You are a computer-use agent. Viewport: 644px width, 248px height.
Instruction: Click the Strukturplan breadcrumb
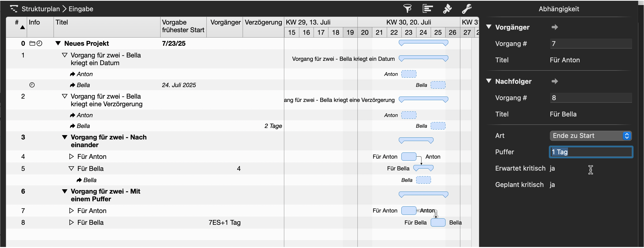point(41,9)
